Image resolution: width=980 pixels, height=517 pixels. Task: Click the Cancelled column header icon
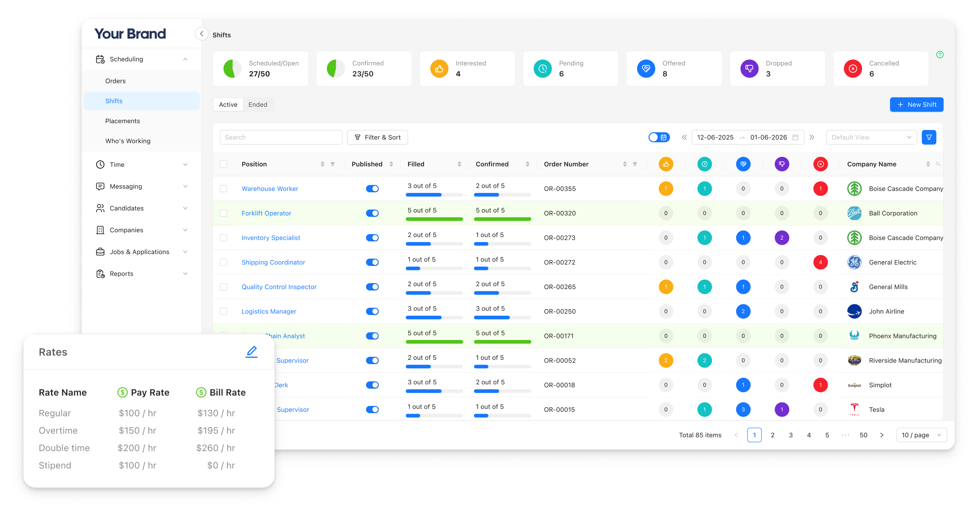820,164
